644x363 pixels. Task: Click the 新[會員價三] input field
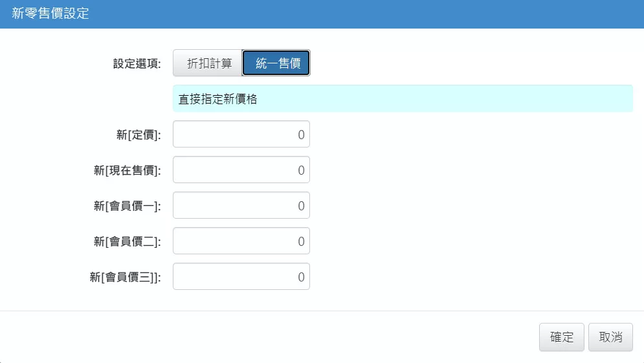point(241,277)
